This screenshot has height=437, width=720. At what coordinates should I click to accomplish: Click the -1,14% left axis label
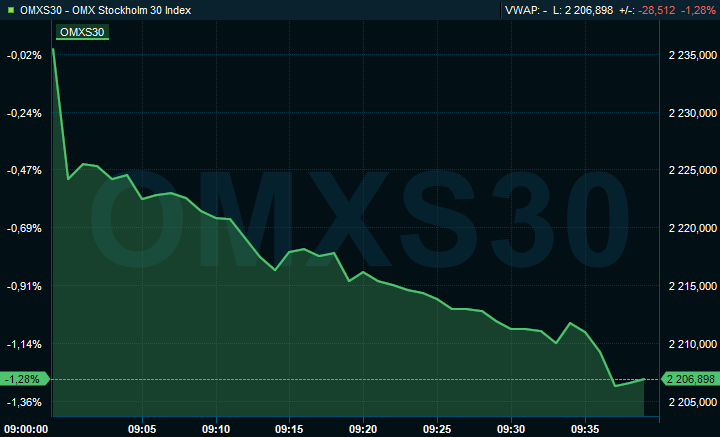tap(24, 344)
